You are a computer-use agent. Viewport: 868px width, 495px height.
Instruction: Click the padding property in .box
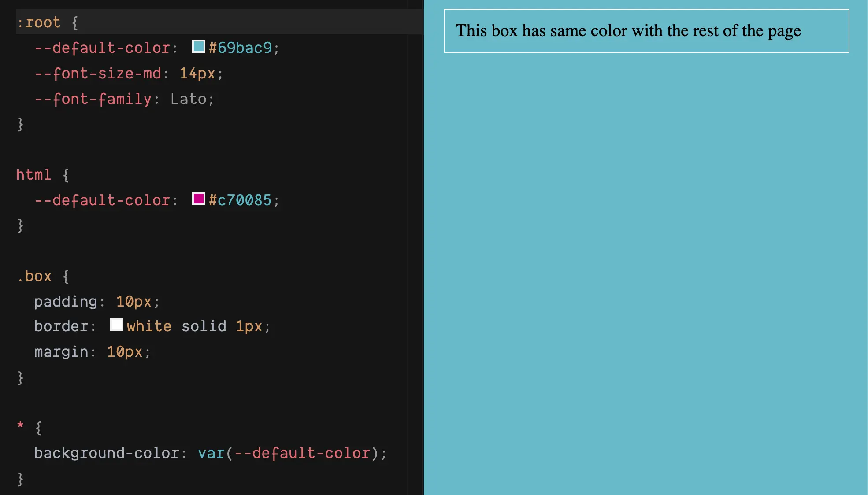66,301
